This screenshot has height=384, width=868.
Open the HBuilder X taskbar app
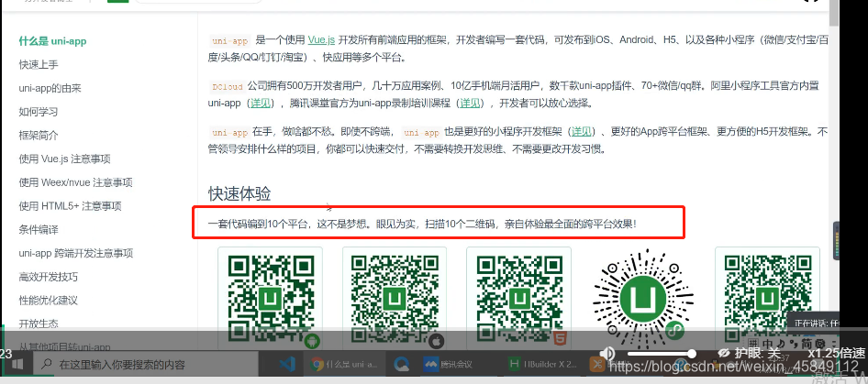[542, 364]
